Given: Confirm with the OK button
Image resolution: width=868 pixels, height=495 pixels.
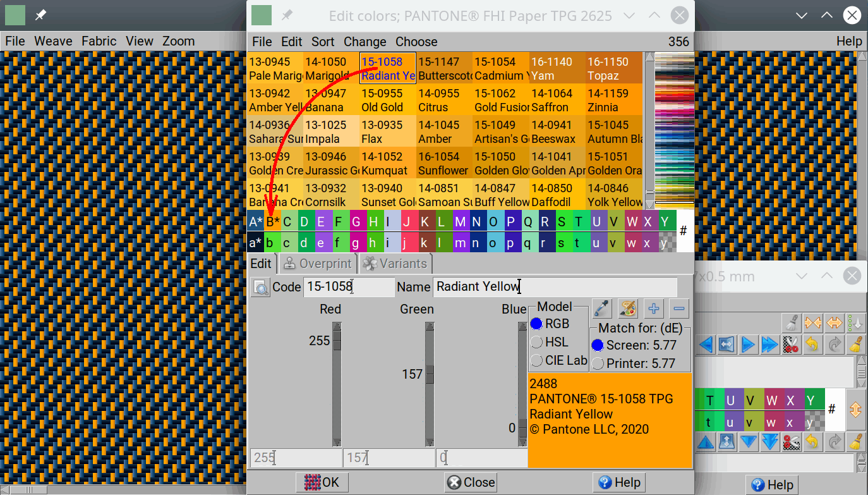Looking at the screenshot, I should coord(322,482).
